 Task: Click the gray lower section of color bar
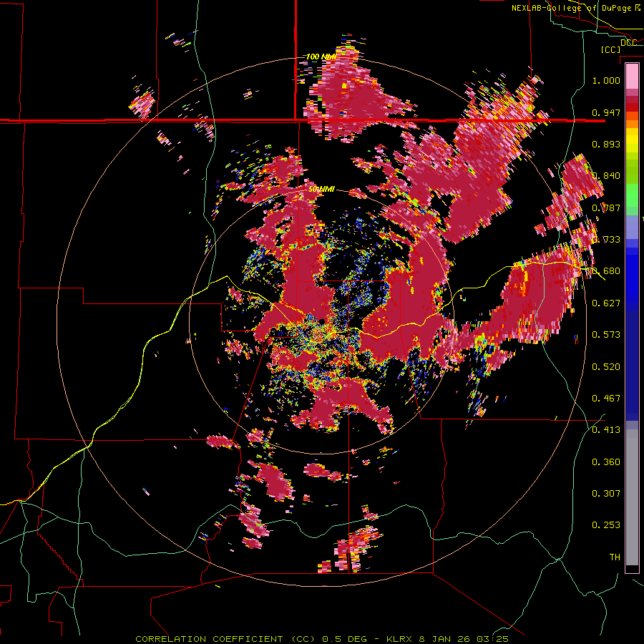[x=632, y=497]
